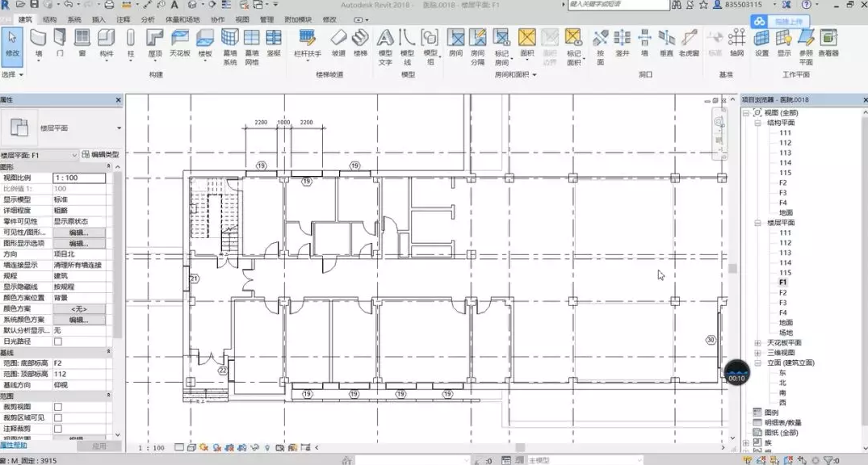
Task: Select the 老虎窗 (Dormer) opening tool
Action: [x=690, y=44]
